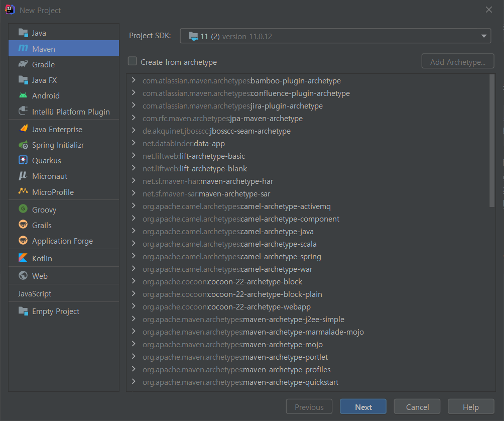Select maven-archetype-har row
This screenshot has width=504, height=421.
click(x=308, y=181)
